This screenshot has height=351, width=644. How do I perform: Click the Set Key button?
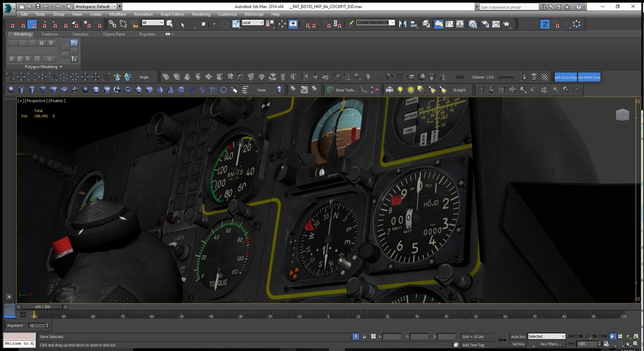click(x=518, y=344)
